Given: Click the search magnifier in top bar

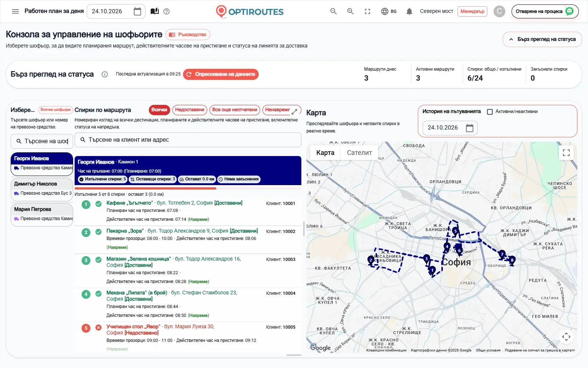Looking at the screenshot, I should point(333,11).
